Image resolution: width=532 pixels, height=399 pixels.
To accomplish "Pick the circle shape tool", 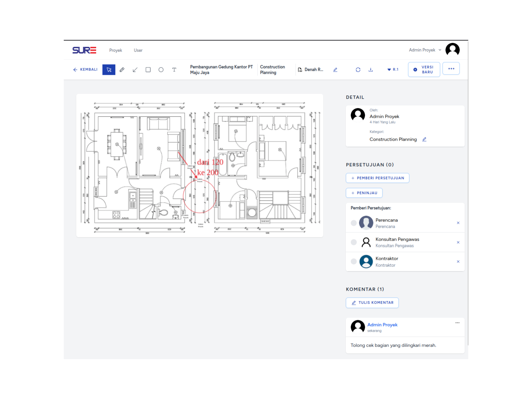I will point(161,70).
